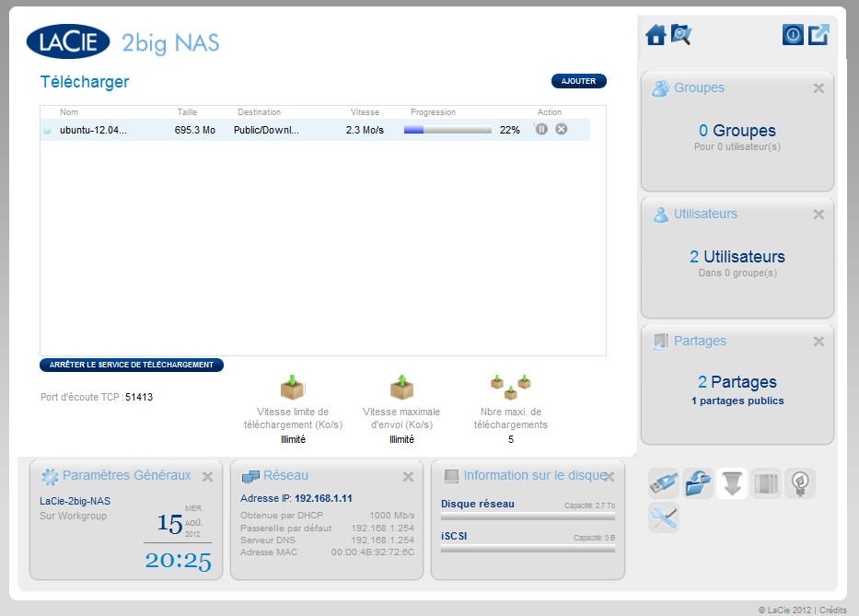The width and height of the screenshot is (859, 616).
Task: Click the 2 Utilisateurs count
Action: (737, 257)
